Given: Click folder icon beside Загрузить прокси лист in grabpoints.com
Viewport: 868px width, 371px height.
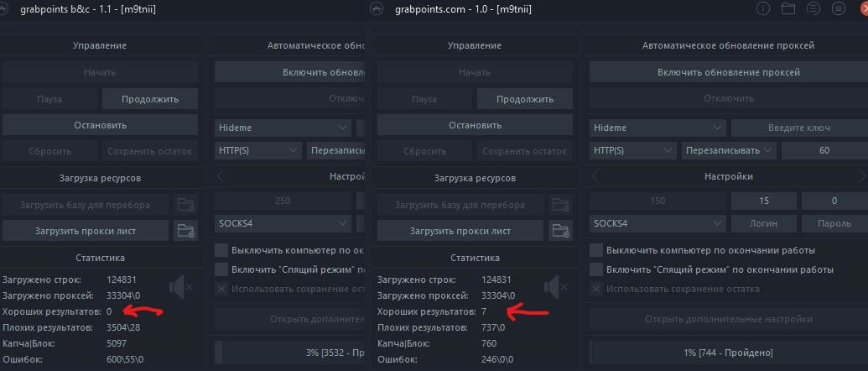Looking at the screenshot, I should point(561,230).
